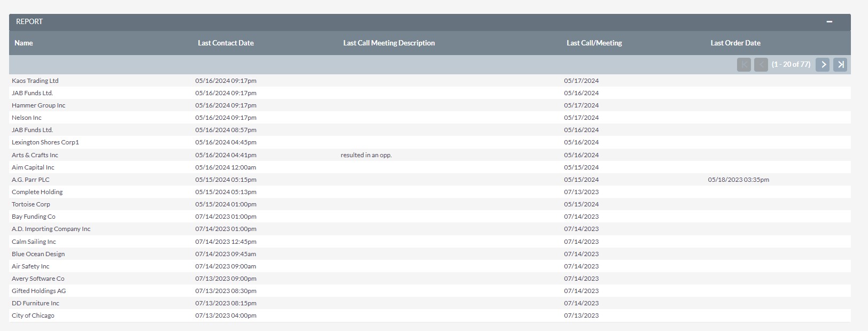Click the REPORT panel title

point(29,22)
